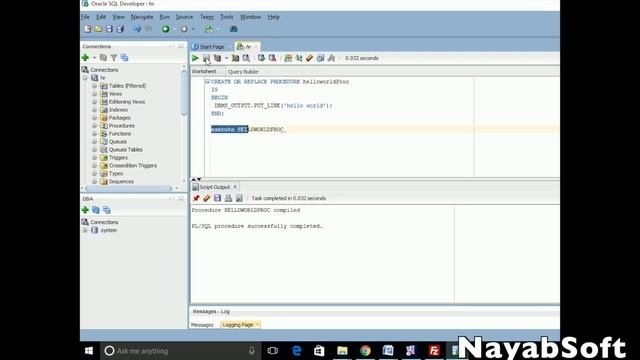The image size is (640, 360).
Task: Click the Windows Start button
Action: 89,351
